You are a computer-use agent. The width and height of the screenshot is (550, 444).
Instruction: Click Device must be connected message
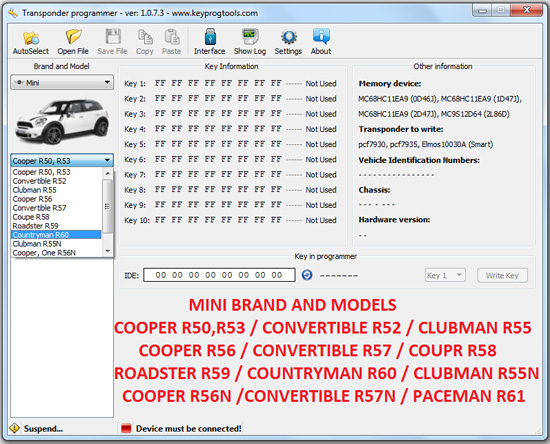coord(189,428)
